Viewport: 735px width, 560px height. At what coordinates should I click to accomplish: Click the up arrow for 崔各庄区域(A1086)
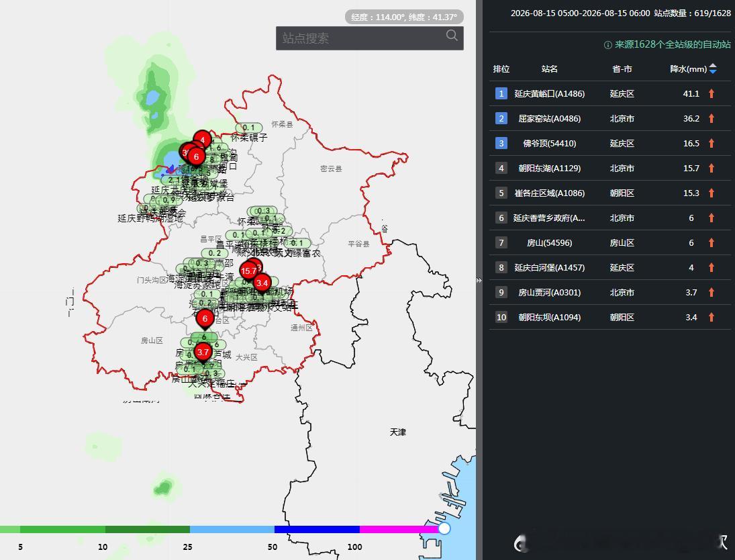tap(712, 193)
